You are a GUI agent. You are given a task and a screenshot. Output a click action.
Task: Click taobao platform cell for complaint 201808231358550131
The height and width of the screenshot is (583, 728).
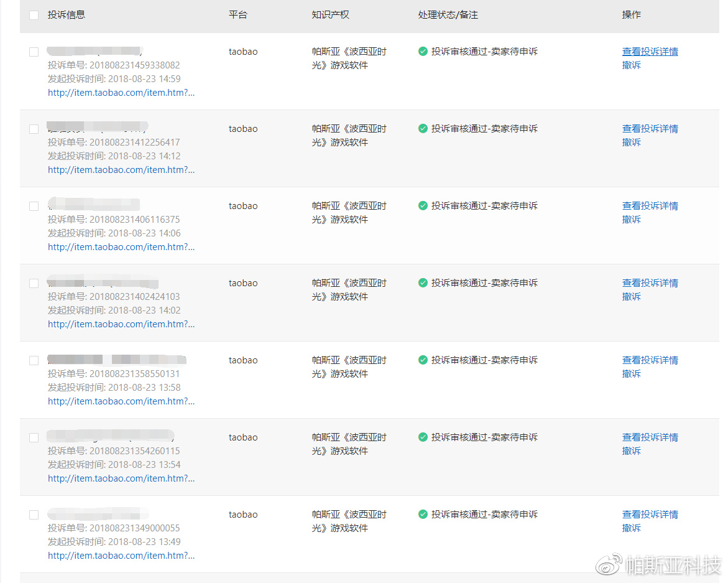click(243, 360)
